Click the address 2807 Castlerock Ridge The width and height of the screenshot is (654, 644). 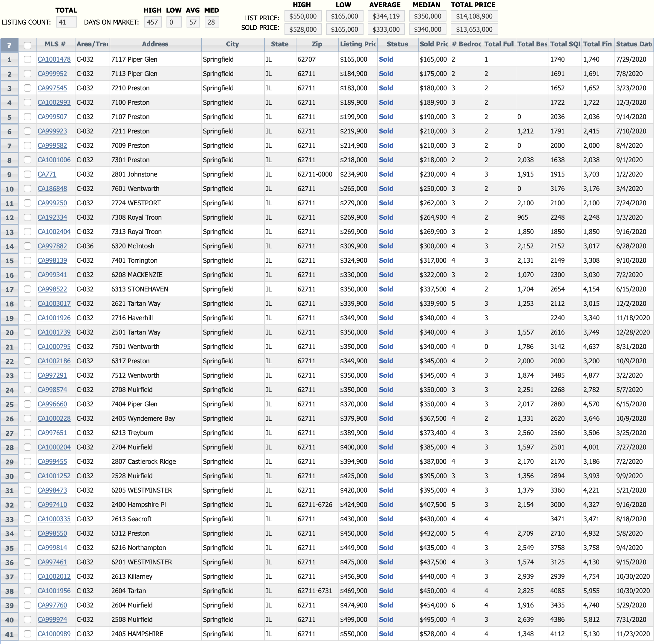coord(143,461)
